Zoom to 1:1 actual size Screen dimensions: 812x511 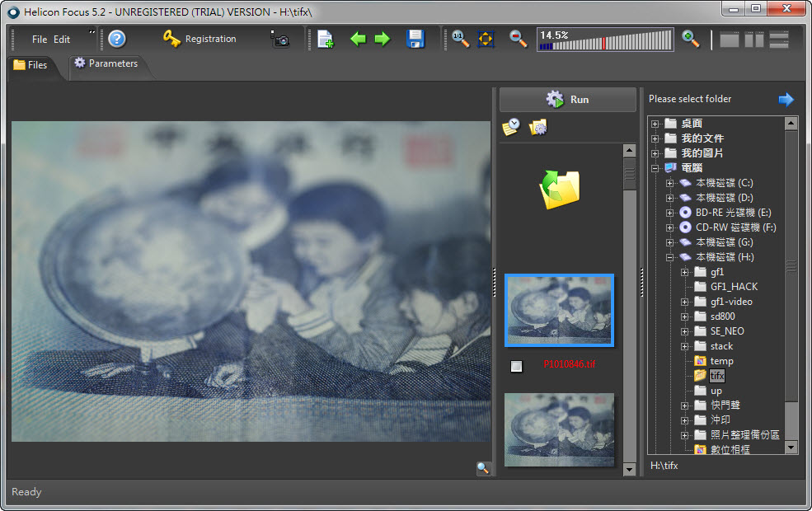tap(460, 39)
